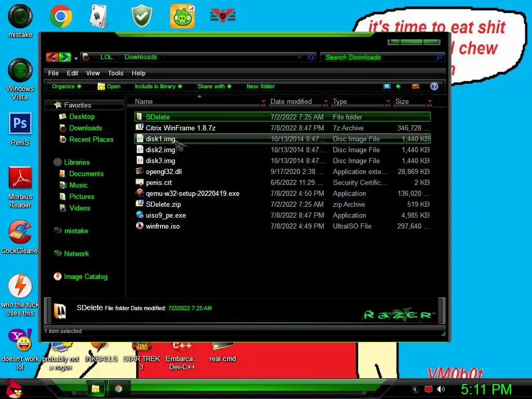Viewport: 532px width, 399px height.
Task: Open the View menu
Action: [92, 73]
